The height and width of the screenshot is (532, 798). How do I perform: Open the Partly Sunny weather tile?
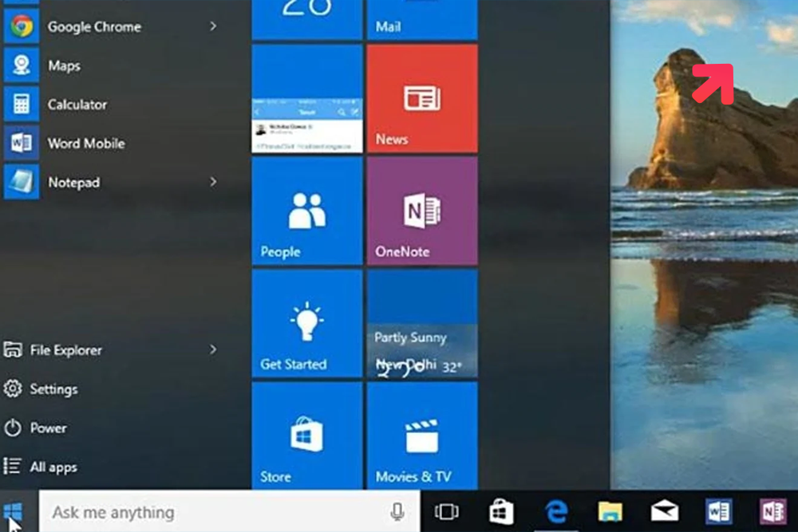(x=422, y=324)
